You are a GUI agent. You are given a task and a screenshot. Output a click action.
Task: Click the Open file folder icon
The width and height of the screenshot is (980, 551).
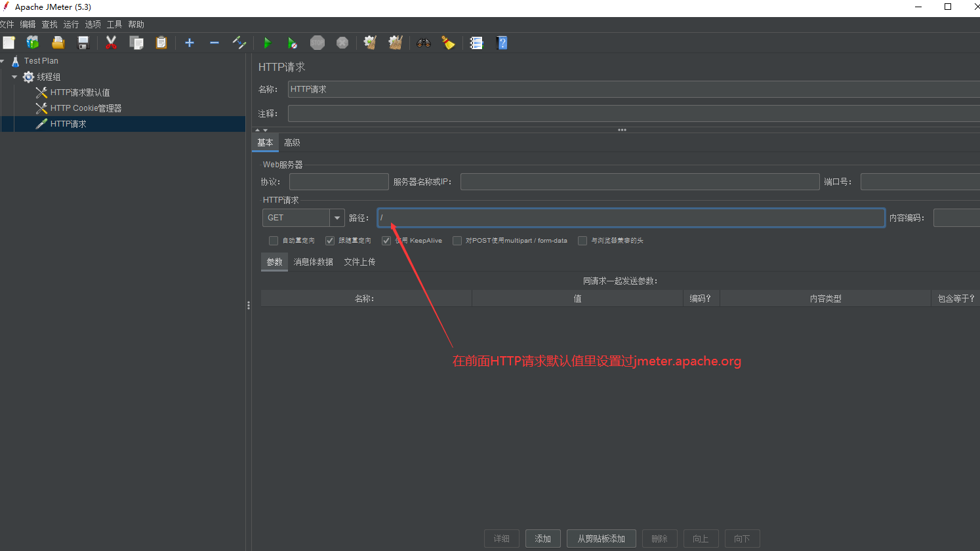pos(58,43)
